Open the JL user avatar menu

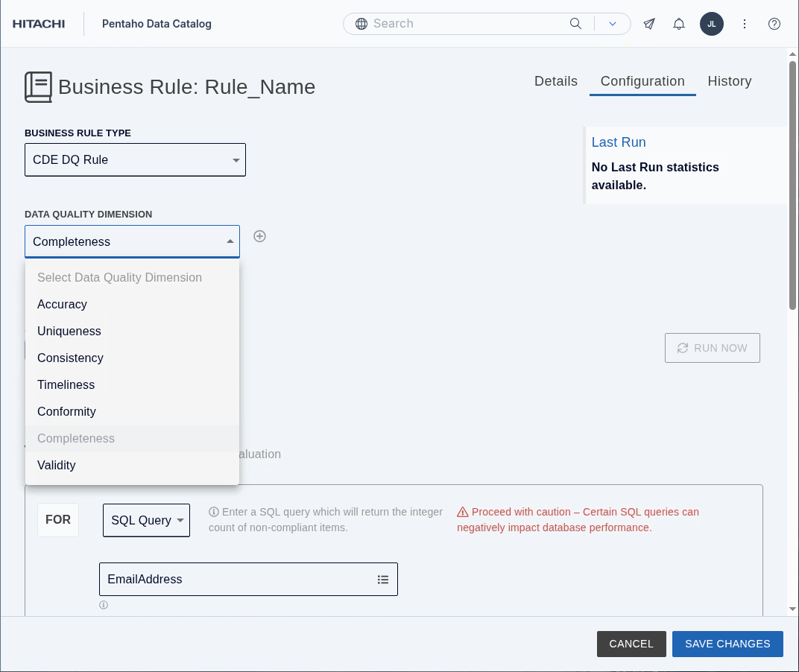point(711,24)
